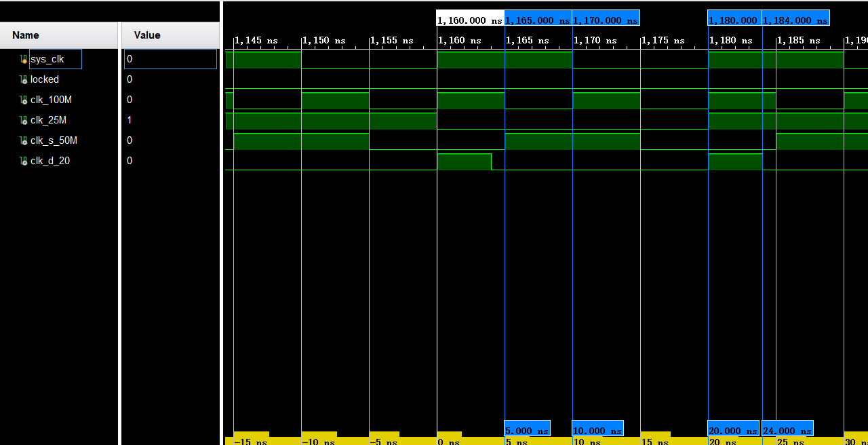This screenshot has width=868, height=445.
Task: Click the sys_clk signal icon
Action: pos(24,60)
